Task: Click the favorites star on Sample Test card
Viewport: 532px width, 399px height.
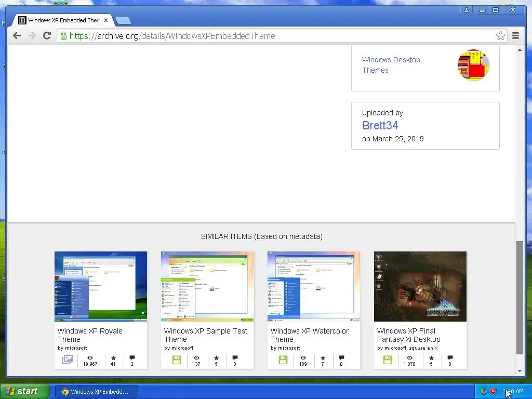Action: (216, 358)
